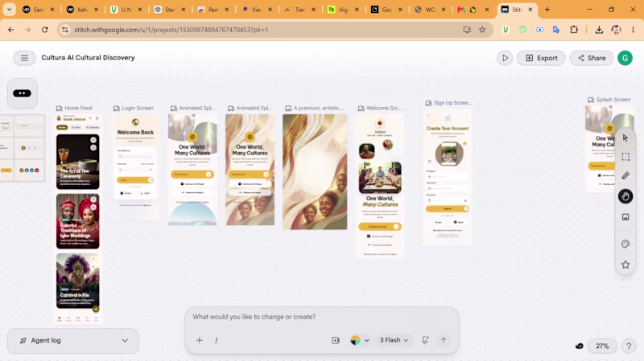
Task: Click the help question mark button
Action: [x=629, y=346]
